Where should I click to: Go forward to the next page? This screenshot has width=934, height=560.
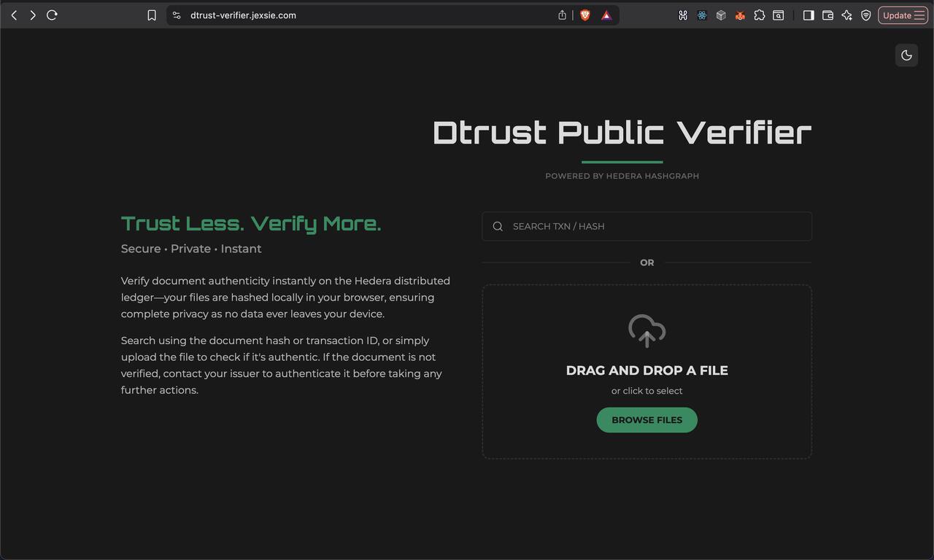pyautogui.click(x=33, y=15)
